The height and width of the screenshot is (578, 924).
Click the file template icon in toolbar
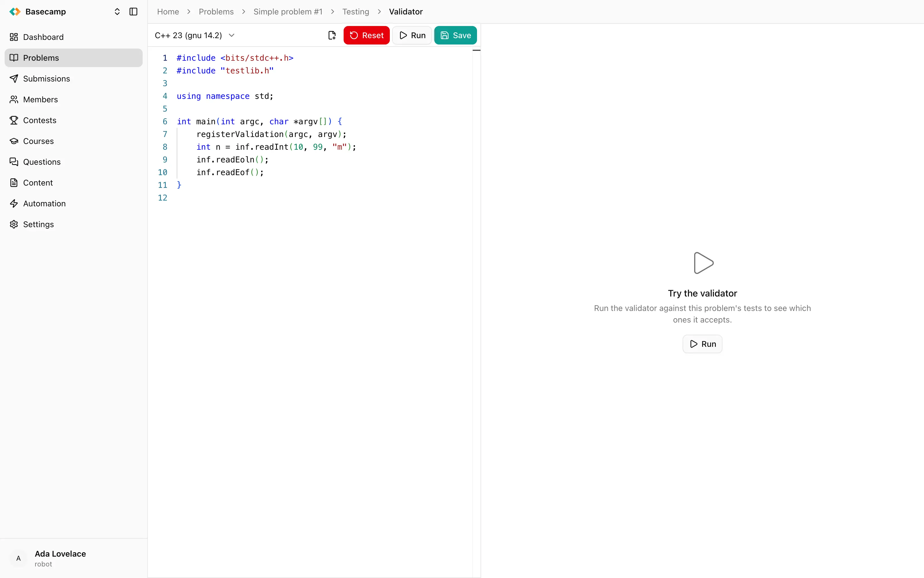click(x=332, y=35)
